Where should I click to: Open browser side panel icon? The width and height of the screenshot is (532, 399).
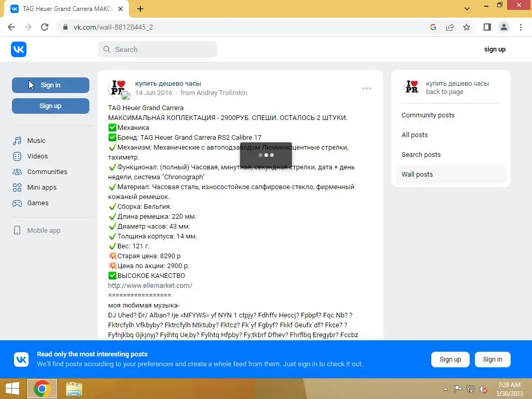tap(487, 27)
